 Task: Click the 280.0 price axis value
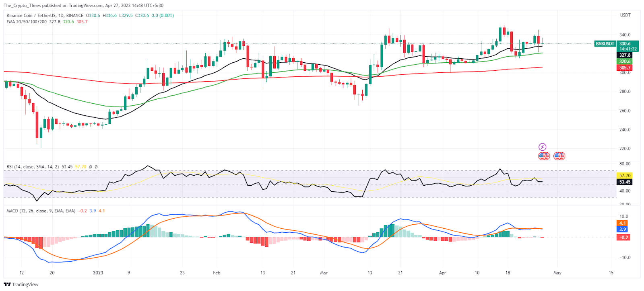tap(625, 92)
